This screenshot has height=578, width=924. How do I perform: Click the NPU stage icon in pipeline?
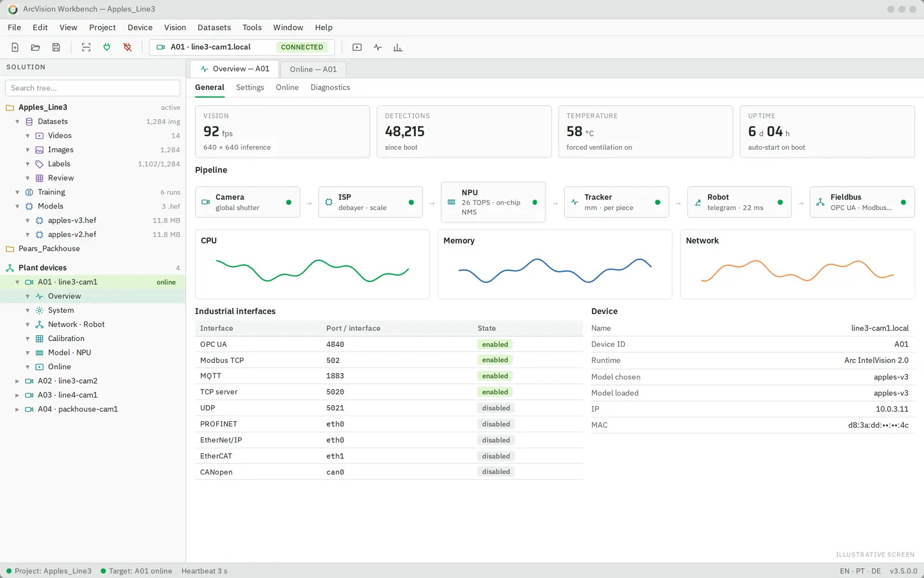[x=452, y=202]
